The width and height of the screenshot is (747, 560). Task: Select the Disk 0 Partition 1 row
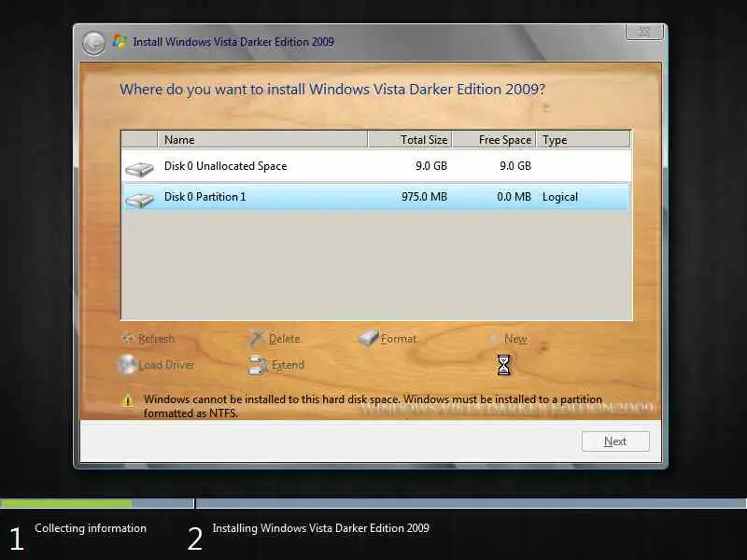pos(376,197)
